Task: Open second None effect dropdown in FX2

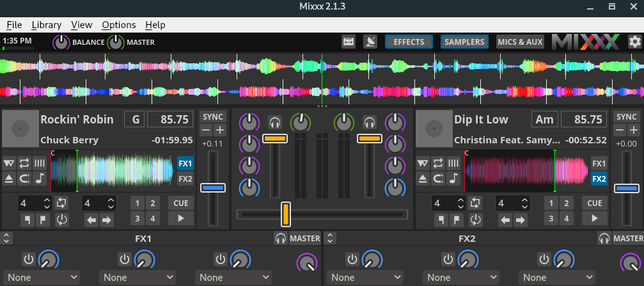Action: (x=461, y=278)
